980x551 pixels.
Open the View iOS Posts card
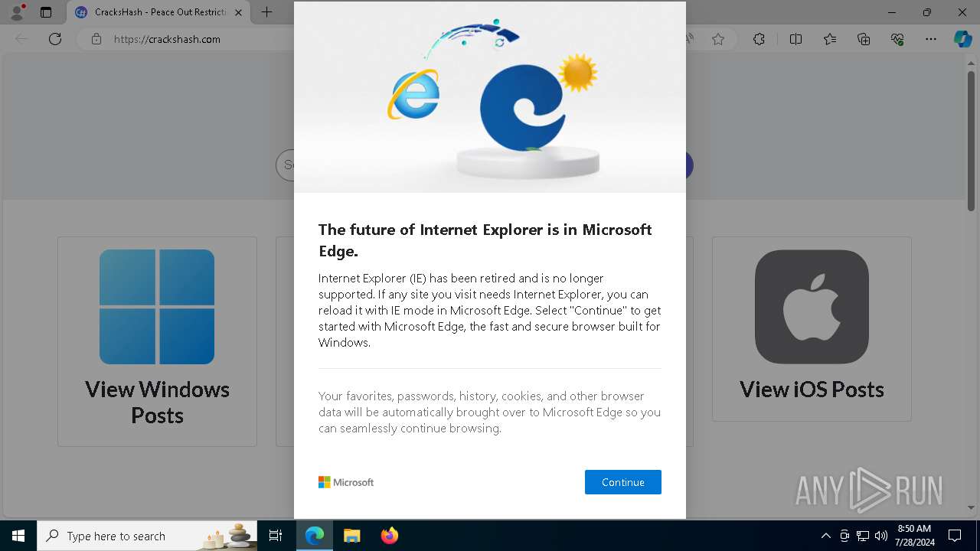[x=812, y=329]
